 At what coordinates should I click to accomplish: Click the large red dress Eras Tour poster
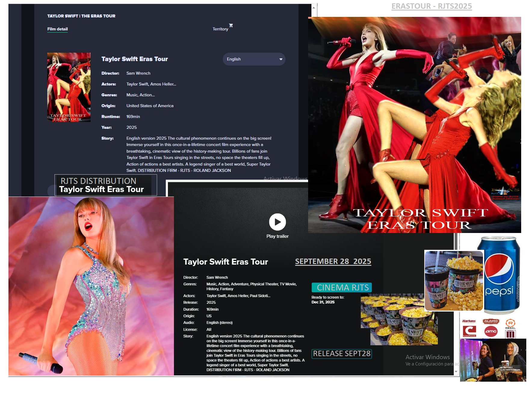[415, 125]
